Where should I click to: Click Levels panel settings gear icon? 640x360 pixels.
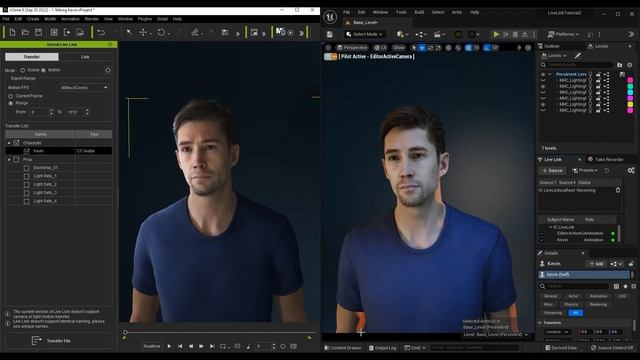click(x=629, y=65)
